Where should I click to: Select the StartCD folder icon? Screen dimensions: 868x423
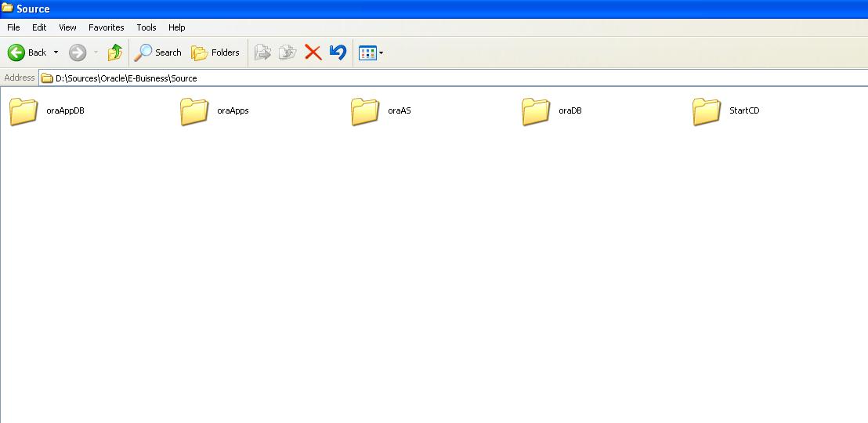pyautogui.click(x=707, y=111)
